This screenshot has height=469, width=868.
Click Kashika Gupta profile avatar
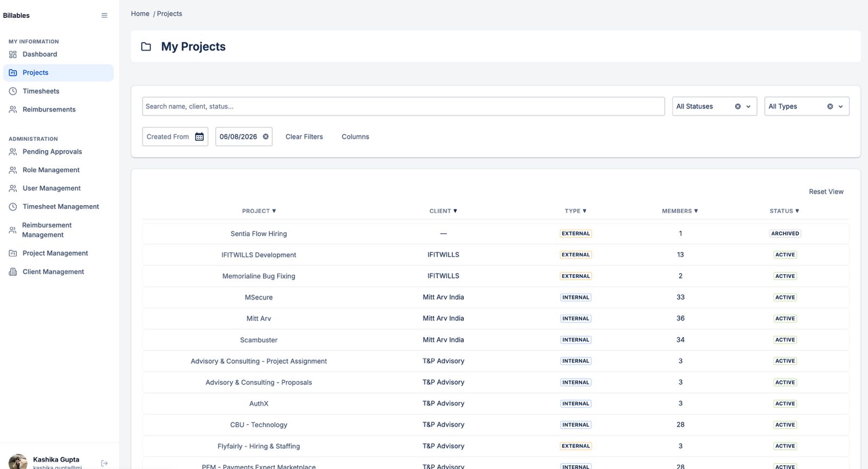click(x=18, y=462)
